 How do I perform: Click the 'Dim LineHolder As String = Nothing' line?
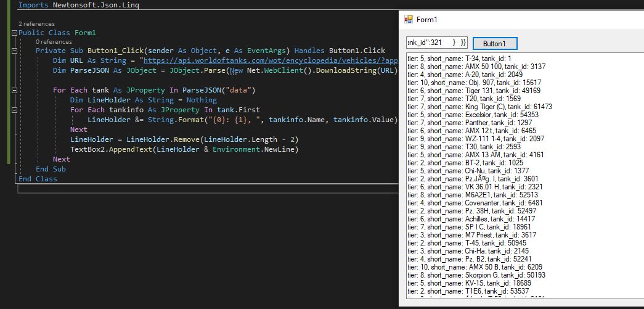pos(144,100)
